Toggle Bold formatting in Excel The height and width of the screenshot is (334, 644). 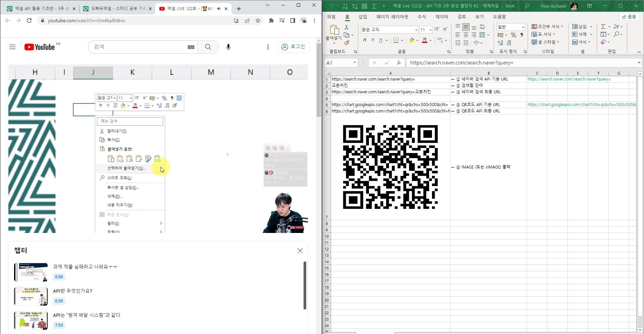pos(365,40)
